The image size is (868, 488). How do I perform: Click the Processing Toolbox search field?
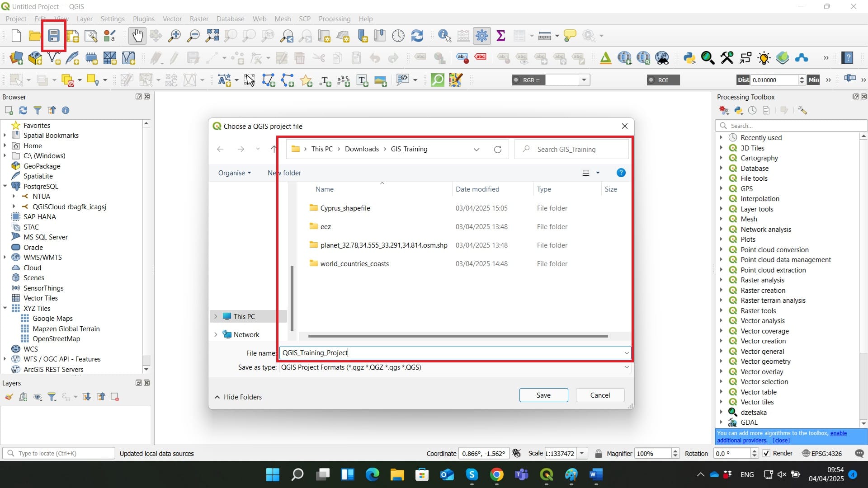791,126
